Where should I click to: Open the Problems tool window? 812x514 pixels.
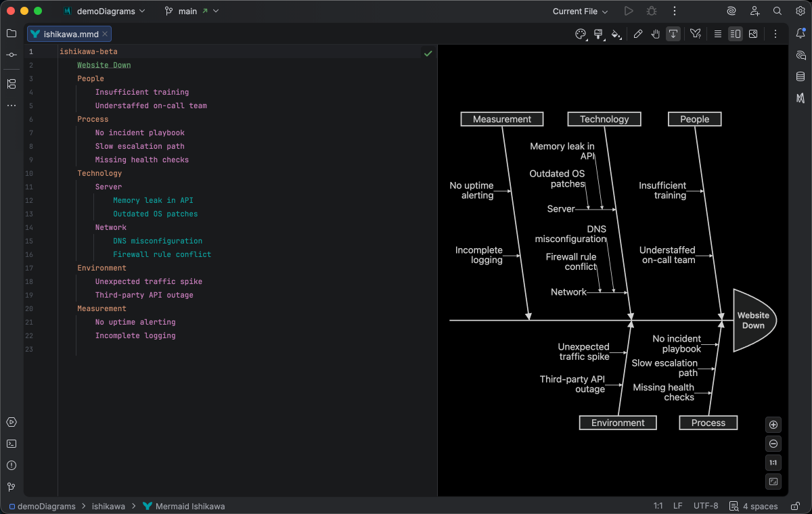(12, 465)
